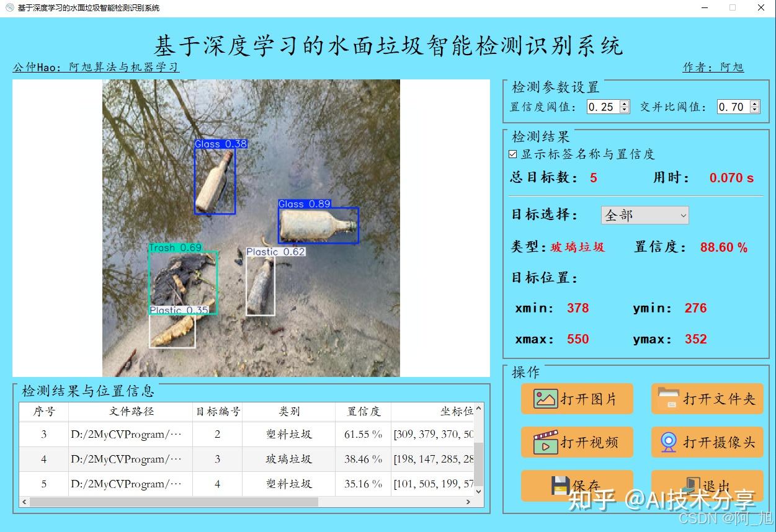Click the picture icon on 打开图片 button
This screenshot has height=532, width=776.
pyautogui.click(x=545, y=399)
